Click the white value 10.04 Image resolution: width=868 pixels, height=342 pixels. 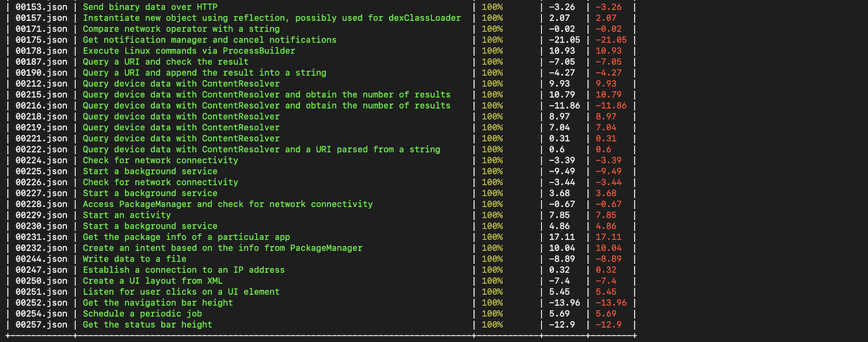tap(562, 248)
